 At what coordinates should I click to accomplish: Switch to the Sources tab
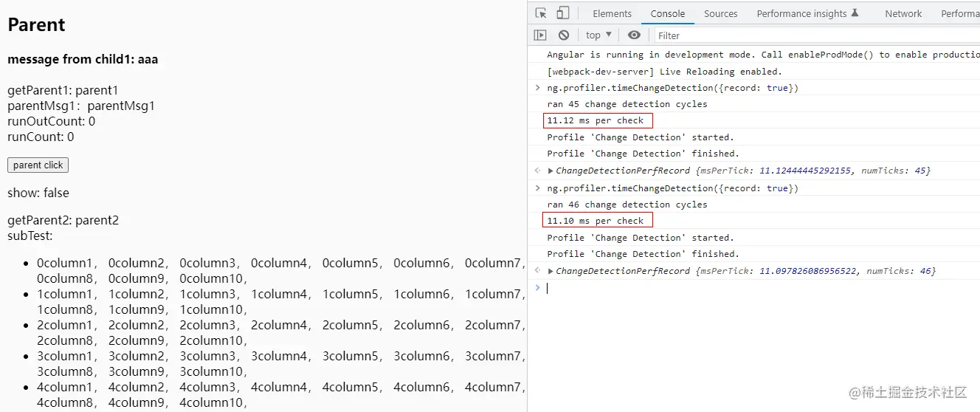tap(720, 13)
